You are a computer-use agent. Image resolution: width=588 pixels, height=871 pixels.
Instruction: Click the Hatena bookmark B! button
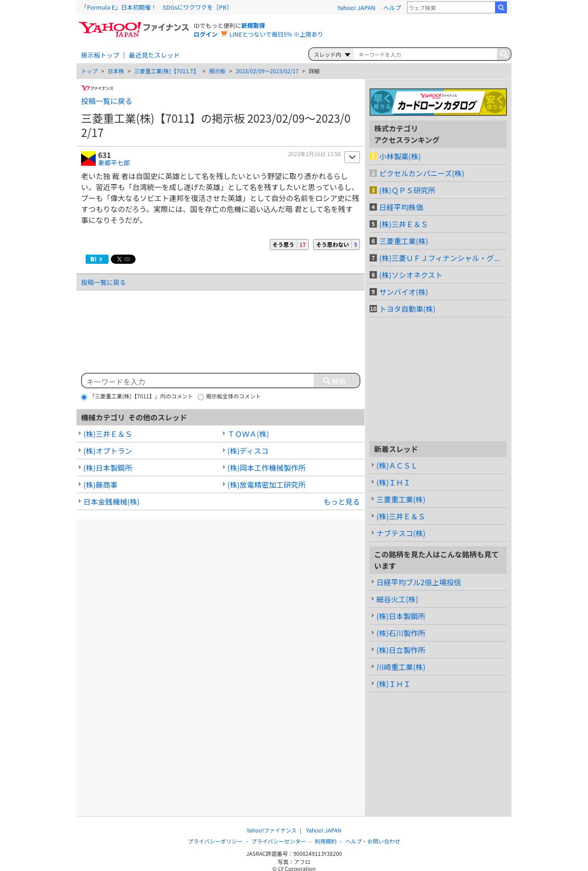tap(97, 259)
